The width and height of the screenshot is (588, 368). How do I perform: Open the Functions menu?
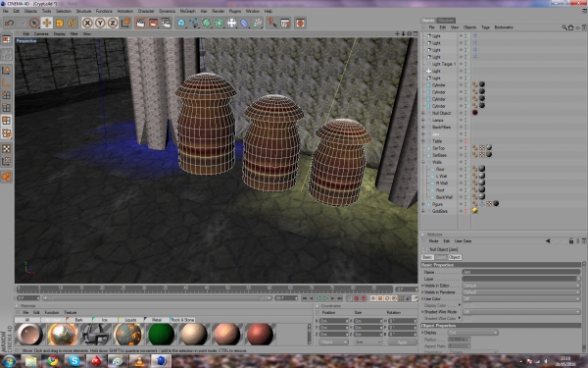(104, 11)
